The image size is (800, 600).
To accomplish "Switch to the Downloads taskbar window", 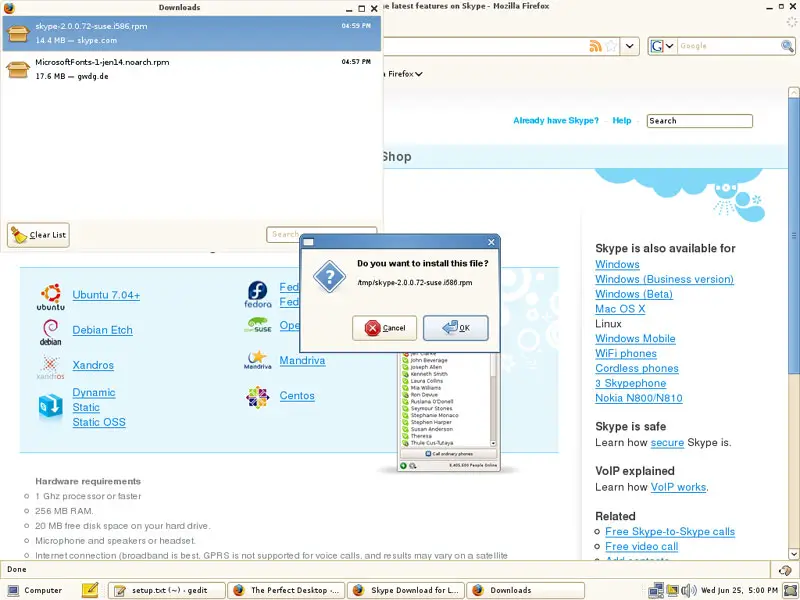I will (x=526, y=590).
